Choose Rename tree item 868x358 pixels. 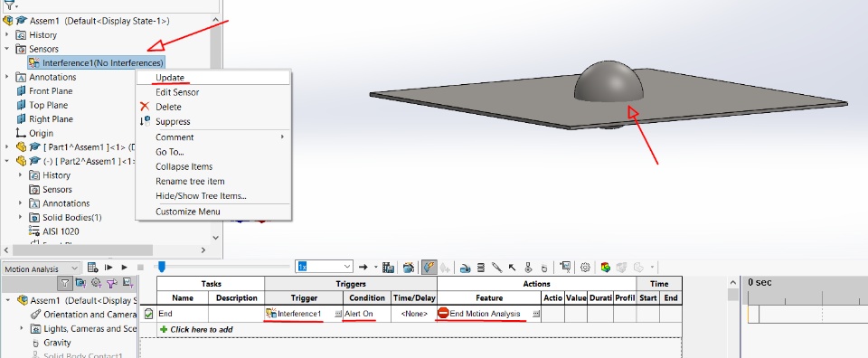(213, 182)
